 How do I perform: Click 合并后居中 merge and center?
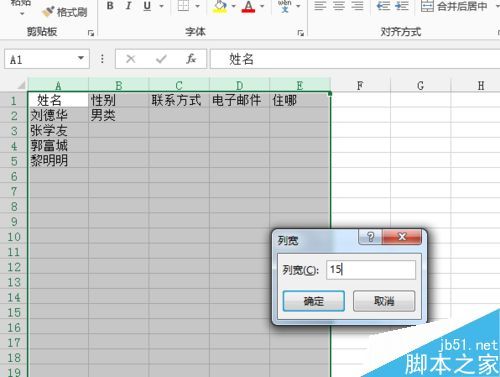pos(454,6)
